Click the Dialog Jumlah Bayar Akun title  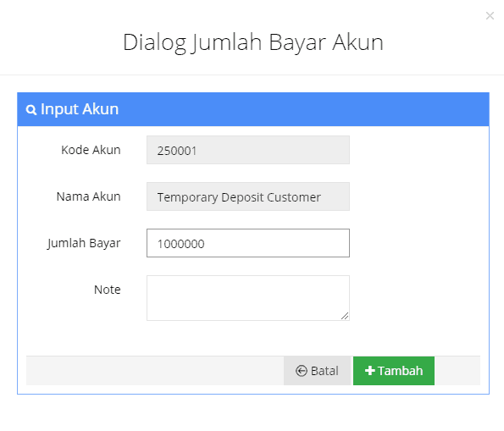tap(253, 42)
